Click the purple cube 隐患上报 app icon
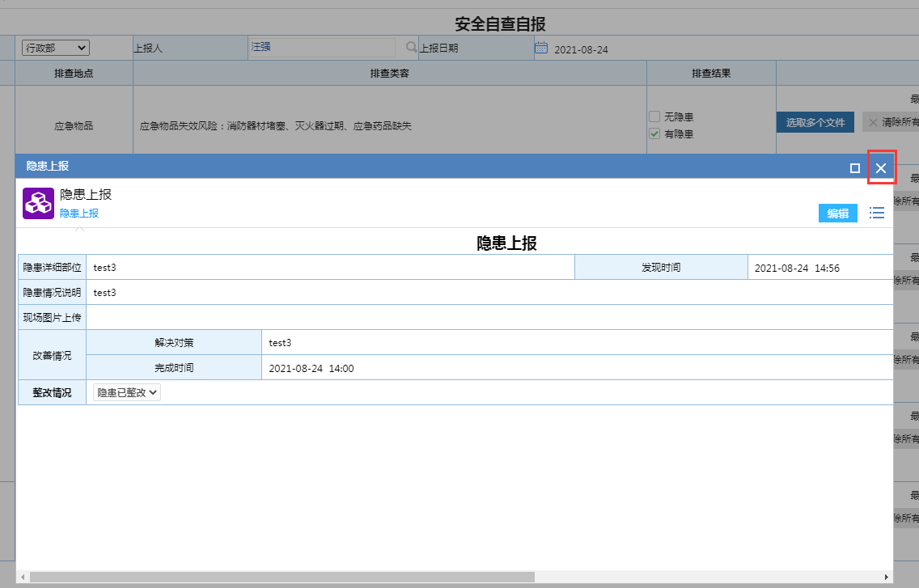The width and height of the screenshot is (919, 588). coord(38,204)
